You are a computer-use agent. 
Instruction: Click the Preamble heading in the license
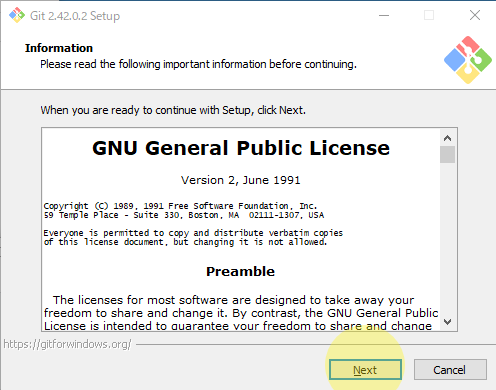[240, 271]
